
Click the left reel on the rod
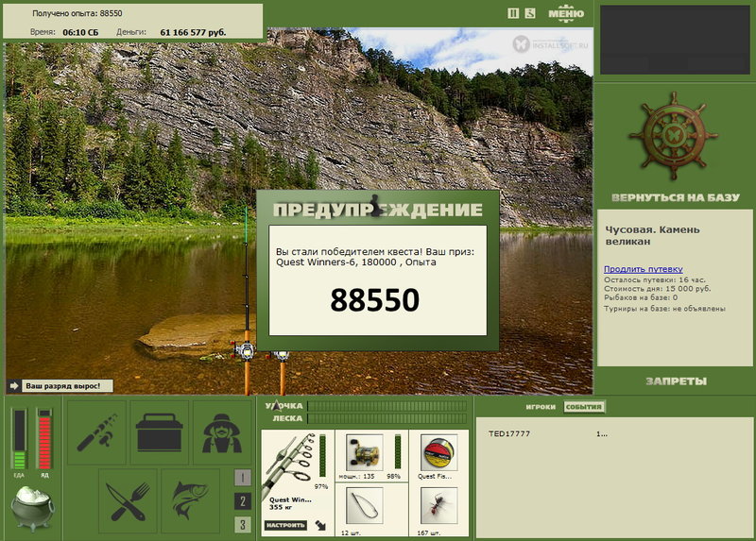click(x=245, y=349)
